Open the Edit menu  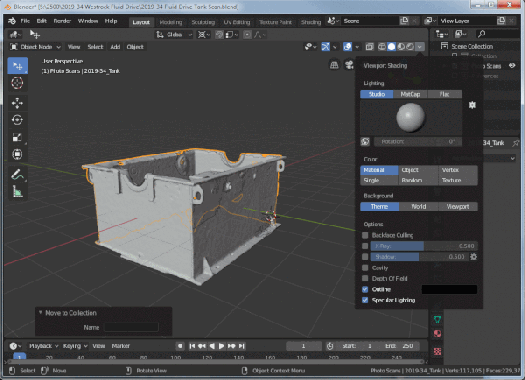[42, 21]
